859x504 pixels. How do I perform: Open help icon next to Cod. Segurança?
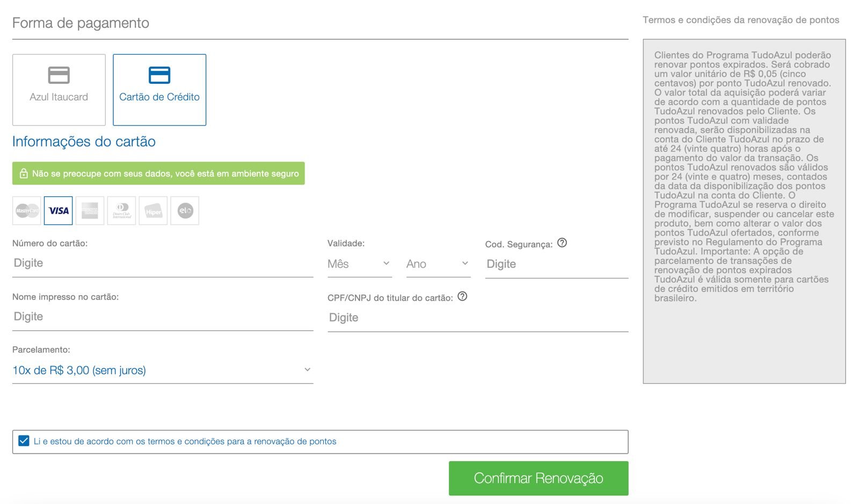pos(562,243)
